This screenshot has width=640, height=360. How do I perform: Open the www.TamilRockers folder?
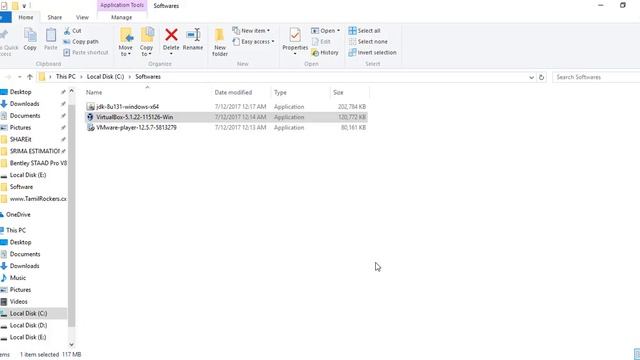[38, 199]
